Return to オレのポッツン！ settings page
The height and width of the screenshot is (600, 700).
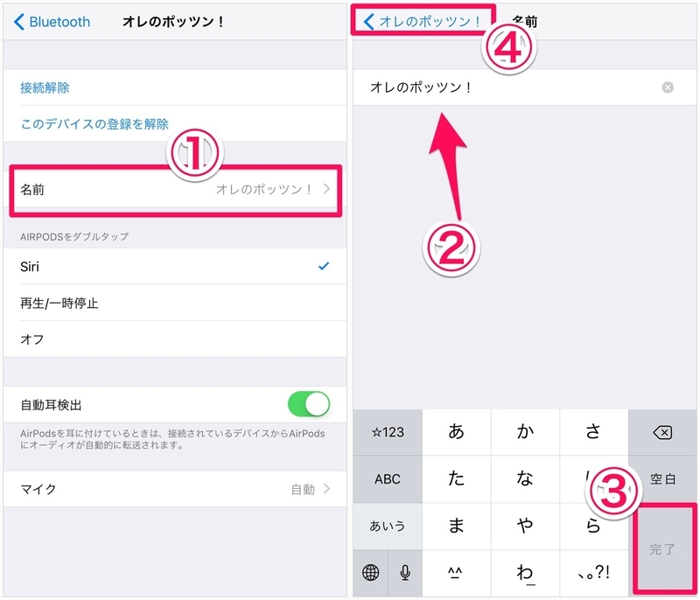(423, 21)
